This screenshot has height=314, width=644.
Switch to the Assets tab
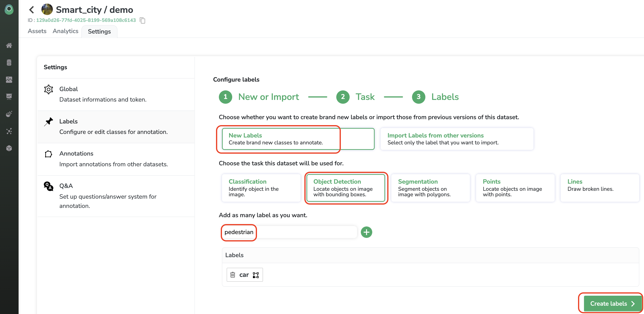point(37,31)
